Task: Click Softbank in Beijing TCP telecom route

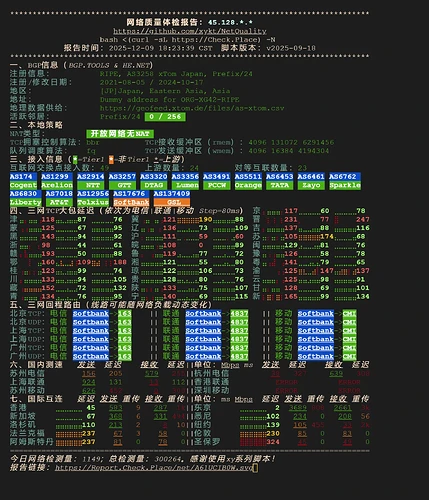Action: point(91,314)
